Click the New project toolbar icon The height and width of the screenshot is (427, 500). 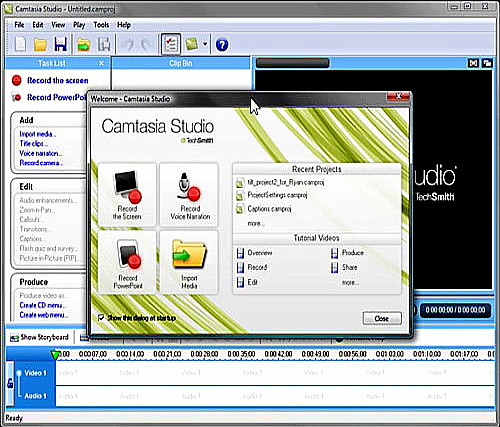click(x=20, y=44)
